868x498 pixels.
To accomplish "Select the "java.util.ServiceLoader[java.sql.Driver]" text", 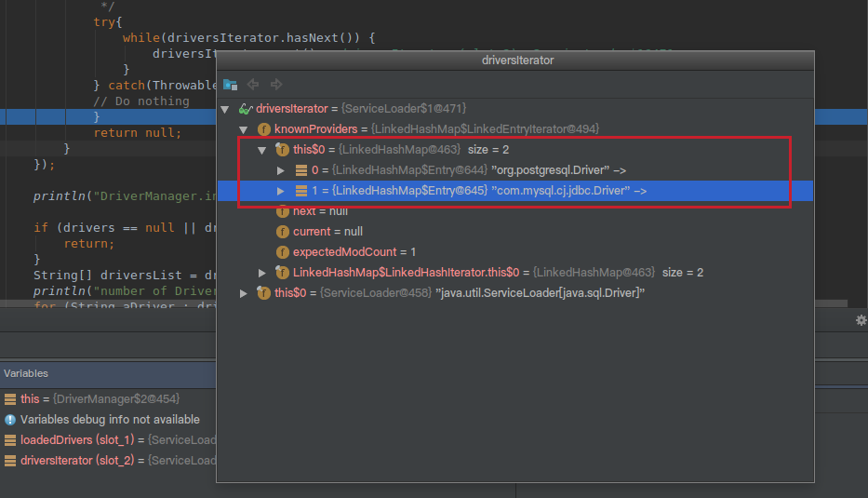I will [x=541, y=292].
